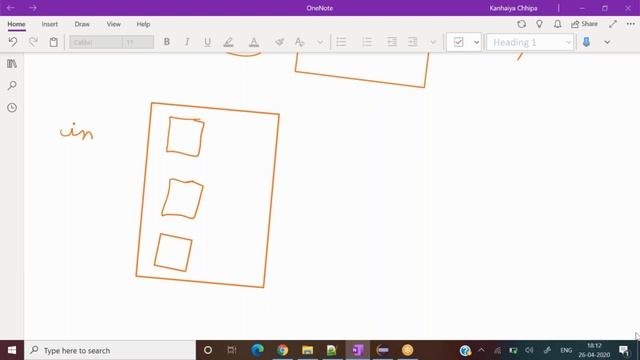Screen dimensions: 640x360
Task: Select the OneNote taskbar icon
Action: click(x=358, y=350)
